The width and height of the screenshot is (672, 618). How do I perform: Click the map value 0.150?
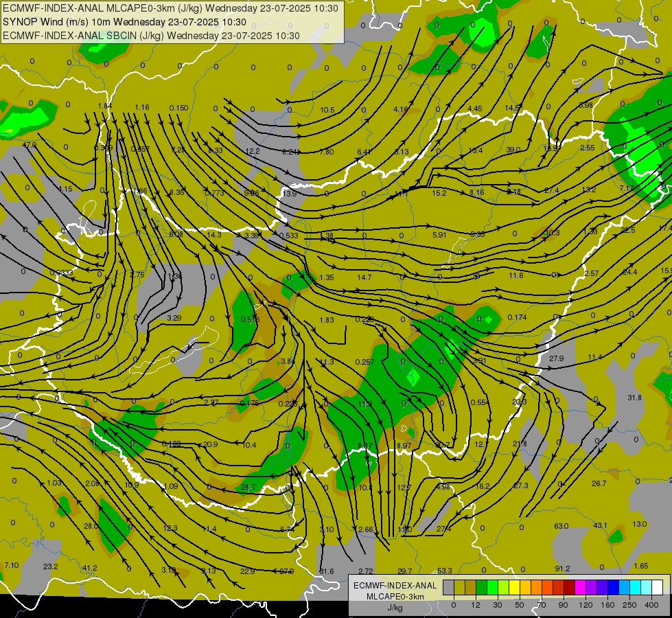[178, 108]
